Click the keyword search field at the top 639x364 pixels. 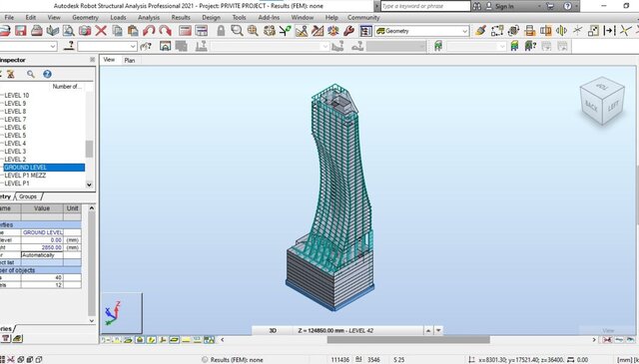point(425,6)
